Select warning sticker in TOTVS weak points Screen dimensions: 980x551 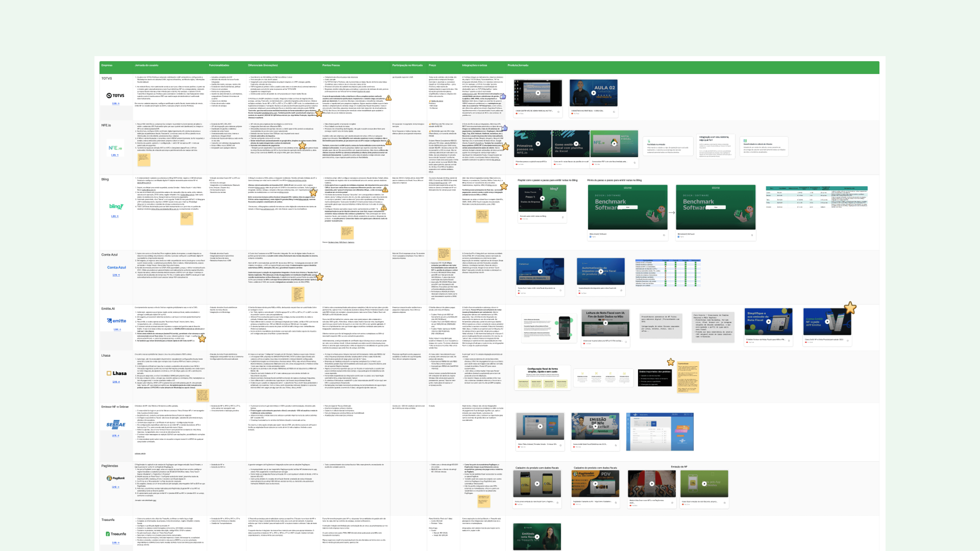click(x=388, y=98)
